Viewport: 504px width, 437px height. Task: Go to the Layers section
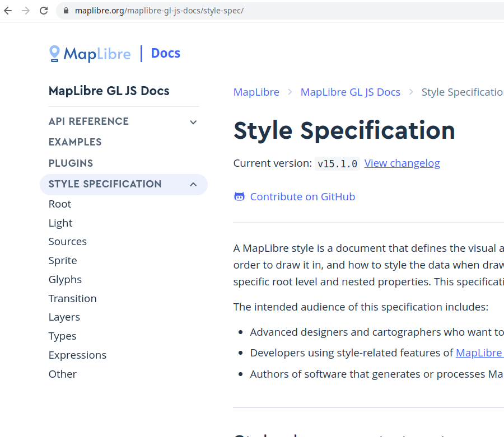pos(64,317)
